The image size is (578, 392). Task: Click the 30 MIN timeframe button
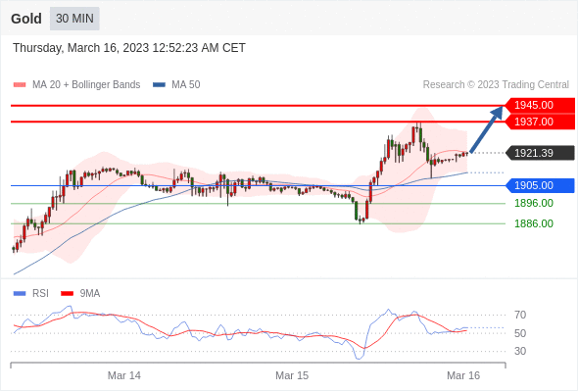(74, 19)
